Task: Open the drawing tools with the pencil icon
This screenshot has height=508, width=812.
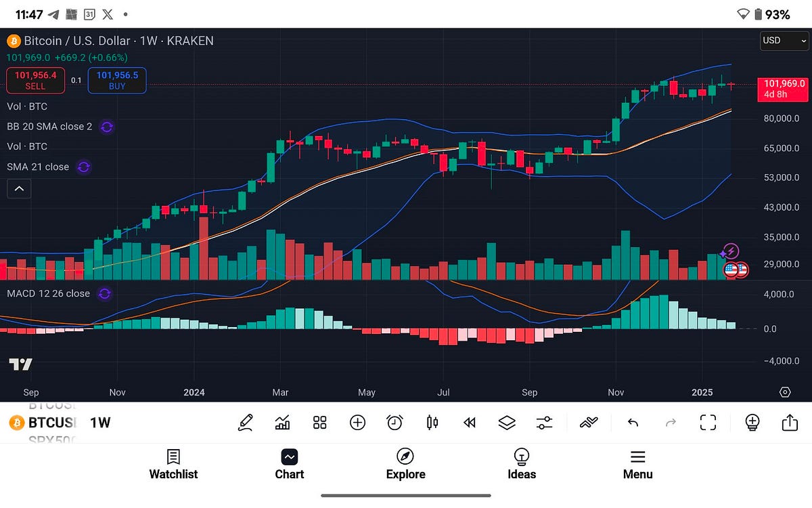Action: (246, 422)
